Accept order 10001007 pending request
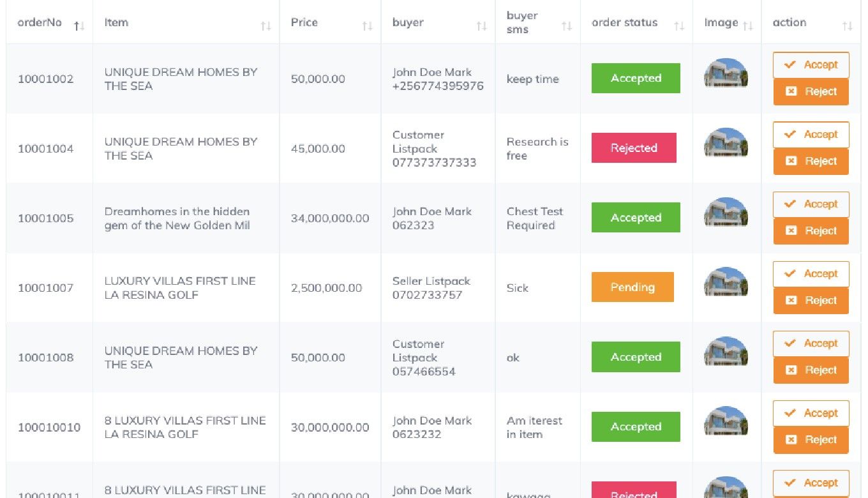868x498 pixels. coord(811,274)
